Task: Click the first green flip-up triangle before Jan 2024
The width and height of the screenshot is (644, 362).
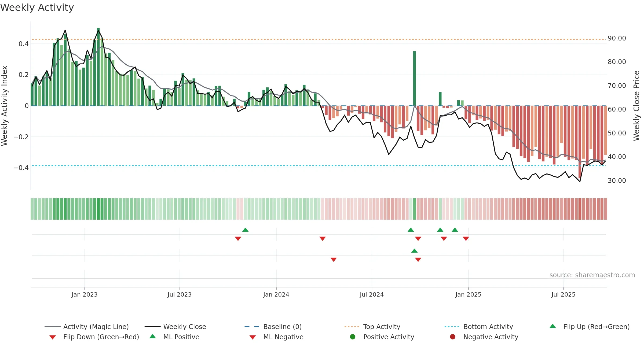Action: 245,230
